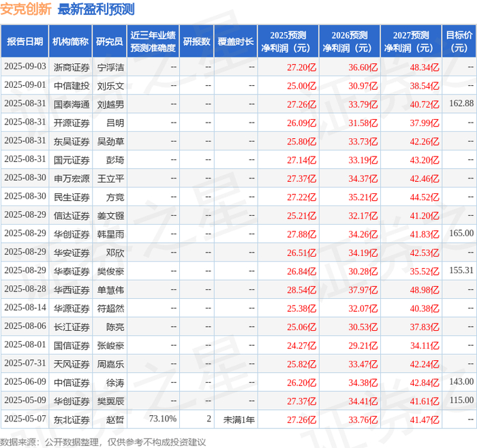Click the 25.21亿 value
This screenshot has height=448, width=477.
coord(301,216)
